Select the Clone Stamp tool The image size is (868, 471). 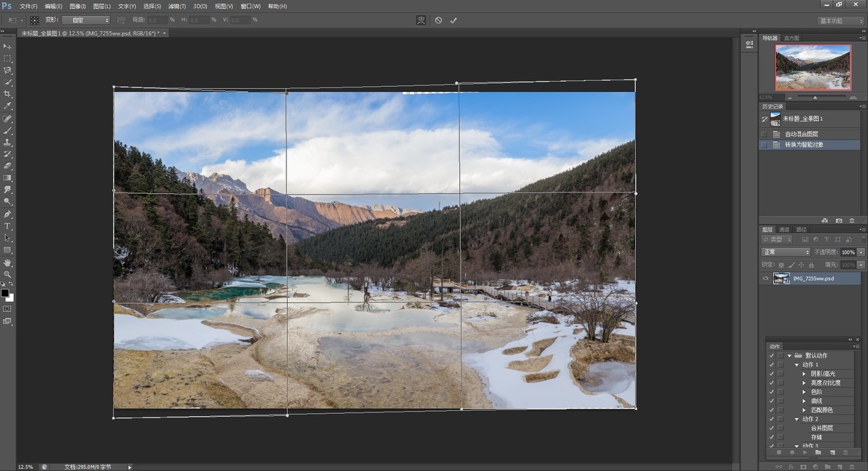7,142
